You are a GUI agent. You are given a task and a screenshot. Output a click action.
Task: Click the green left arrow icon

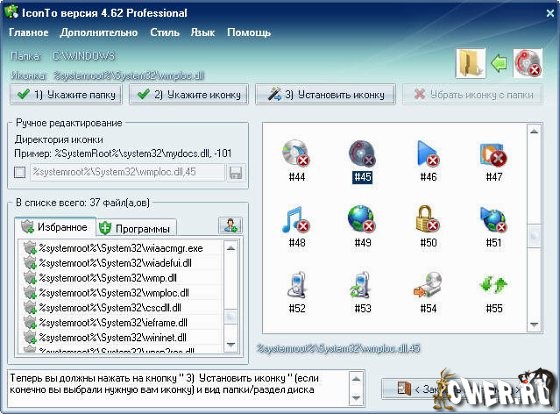pos(499,64)
